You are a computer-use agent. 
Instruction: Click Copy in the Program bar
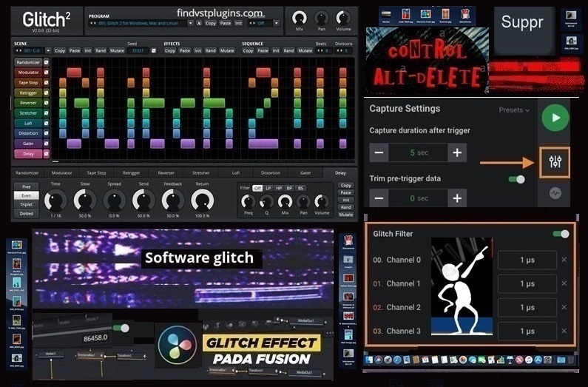[210, 23]
